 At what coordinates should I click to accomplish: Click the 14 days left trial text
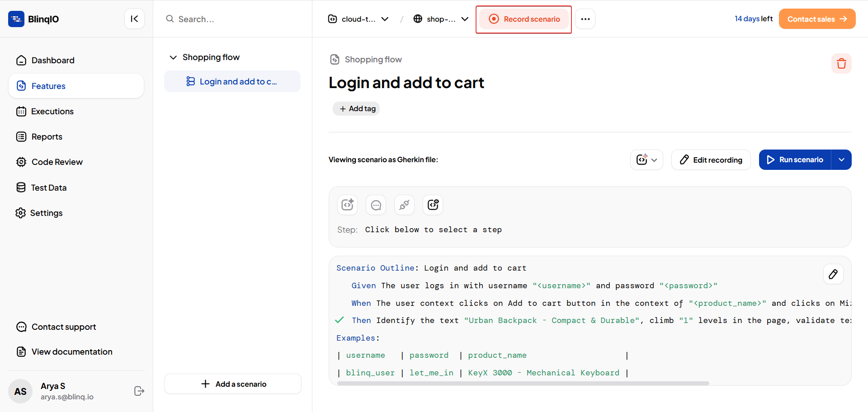[x=754, y=19]
